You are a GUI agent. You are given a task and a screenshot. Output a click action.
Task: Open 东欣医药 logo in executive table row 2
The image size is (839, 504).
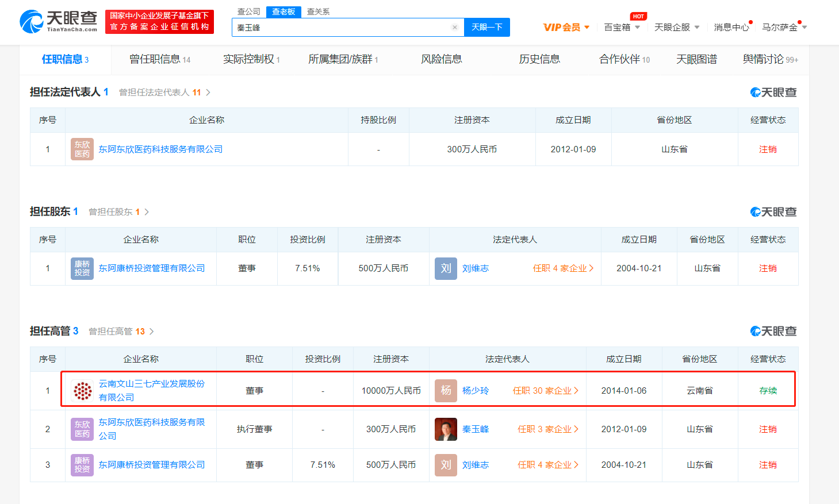[82, 429]
